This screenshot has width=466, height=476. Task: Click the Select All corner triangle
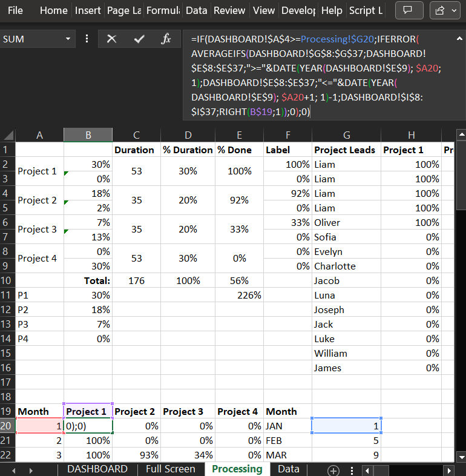(x=8, y=135)
